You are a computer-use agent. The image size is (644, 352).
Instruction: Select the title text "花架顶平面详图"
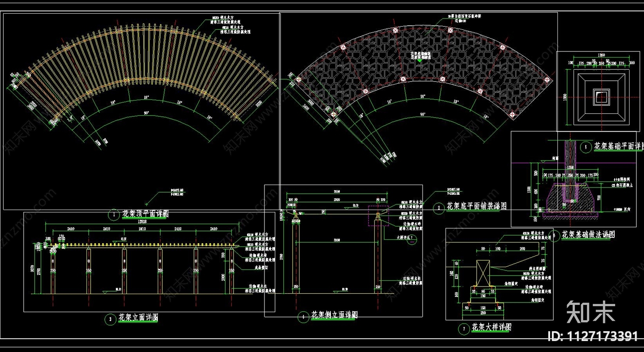tap(145, 214)
